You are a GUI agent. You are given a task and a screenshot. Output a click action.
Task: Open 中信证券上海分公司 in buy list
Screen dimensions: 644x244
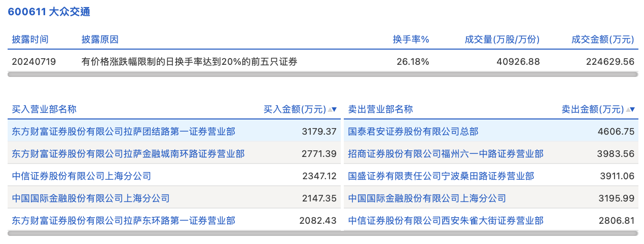pos(81,176)
